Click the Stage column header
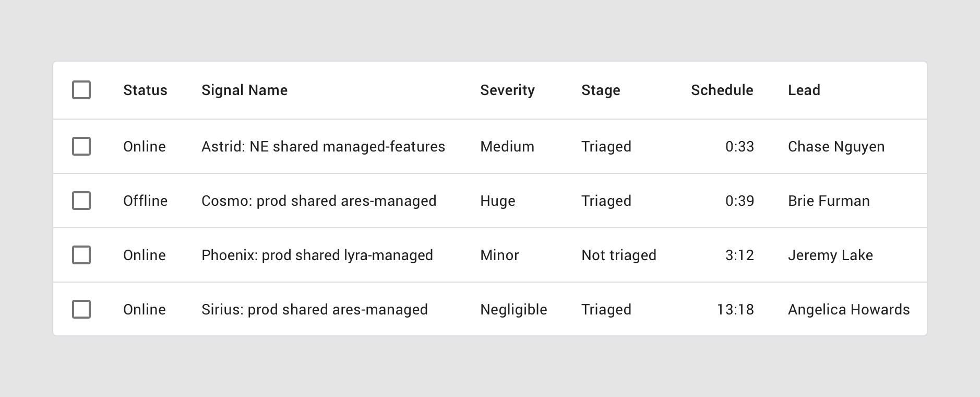The width and height of the screenshot is (980, 397). tap(601, 90)
